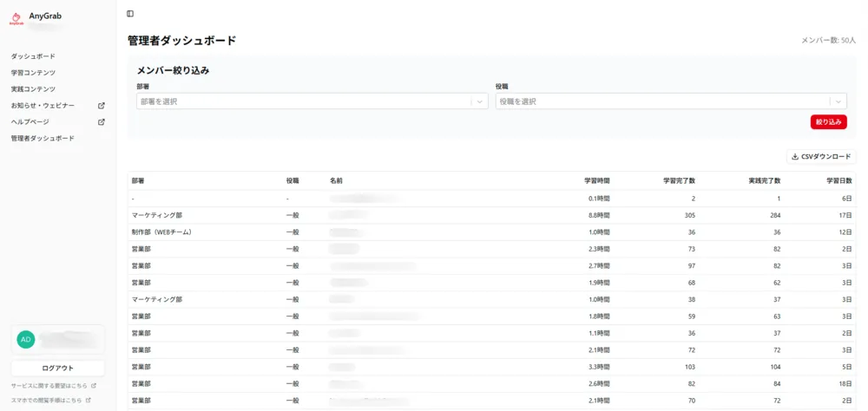Click external link icon beside お知らせ・ウェビナー
868x411 pixels.
(102, 105)
